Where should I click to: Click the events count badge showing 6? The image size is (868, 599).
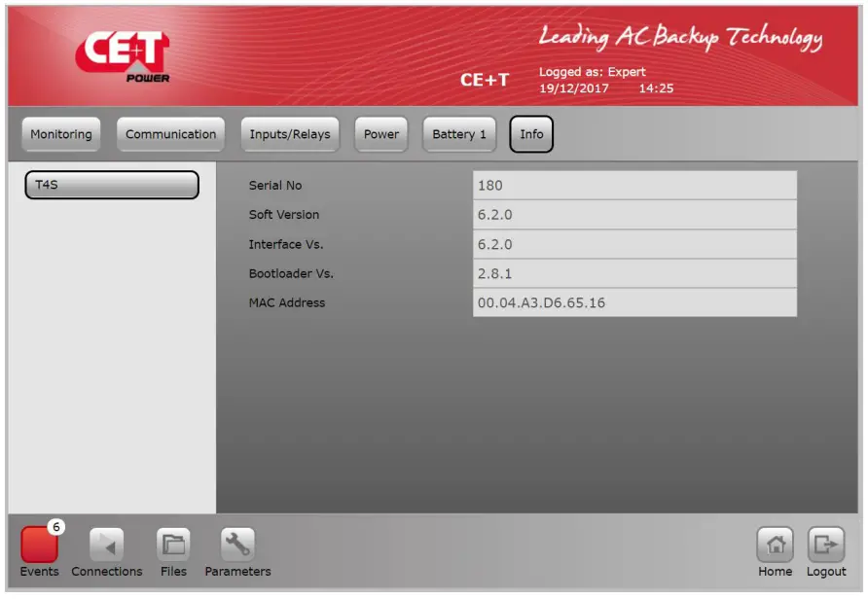coord(55,527)
